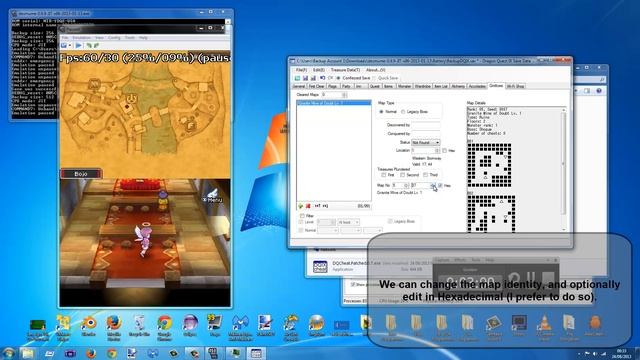Viewport: 640px width, 360px height.
Task: Open the Status dropdown showing Not Found
Action: [x=426, y=142]
